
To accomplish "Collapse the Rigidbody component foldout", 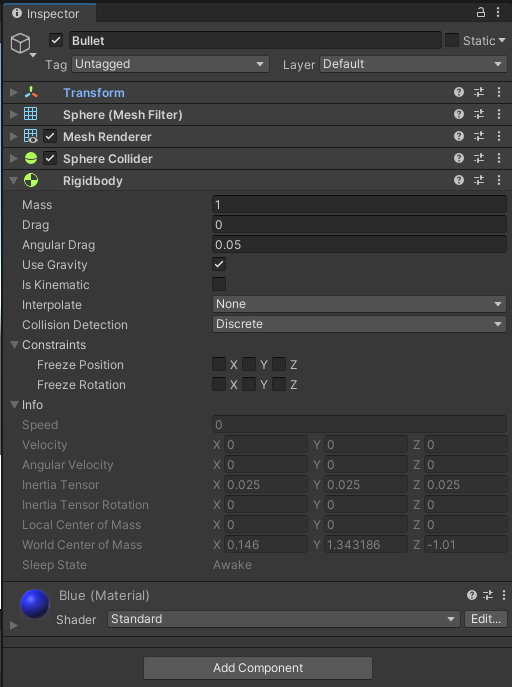I will (x=14, y=181).
